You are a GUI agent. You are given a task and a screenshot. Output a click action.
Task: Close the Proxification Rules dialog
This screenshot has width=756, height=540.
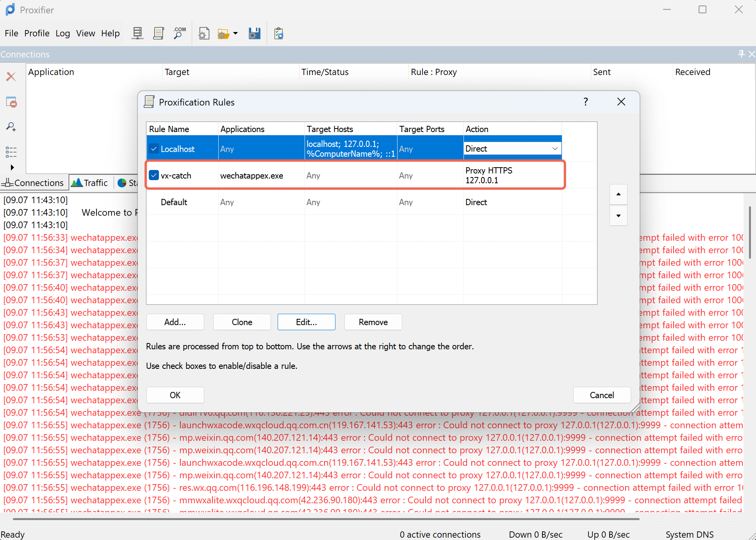[x=621, y=102]
